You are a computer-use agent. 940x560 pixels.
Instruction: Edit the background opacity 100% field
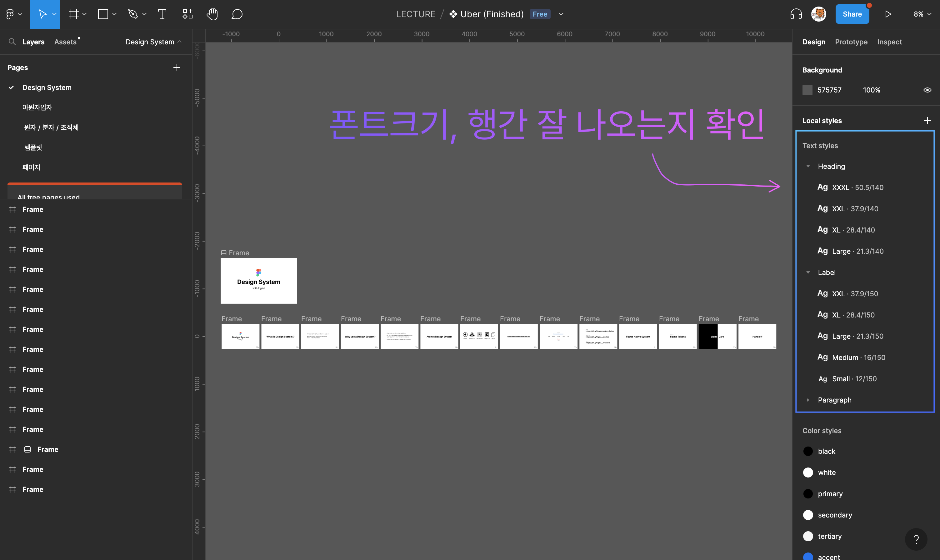[871, 90]
